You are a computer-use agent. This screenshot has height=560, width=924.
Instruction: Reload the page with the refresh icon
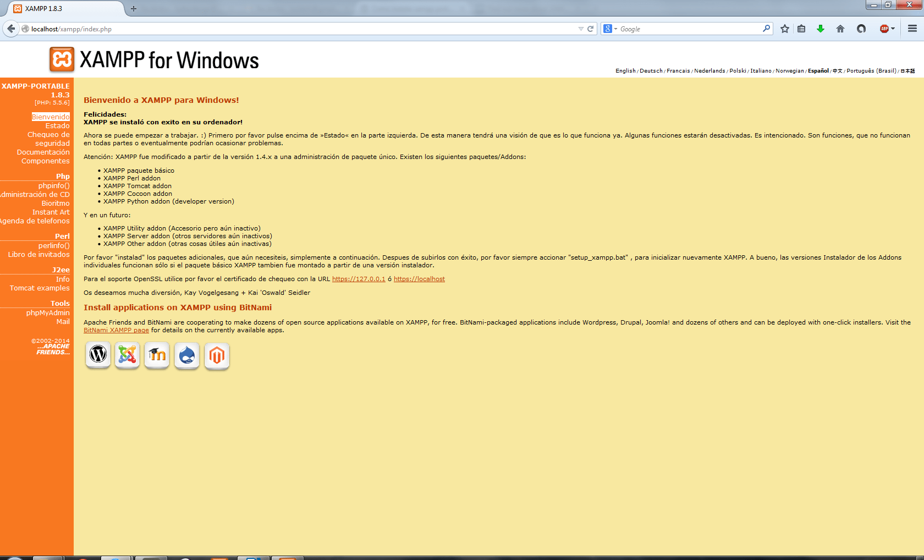(x=590, y=29)
